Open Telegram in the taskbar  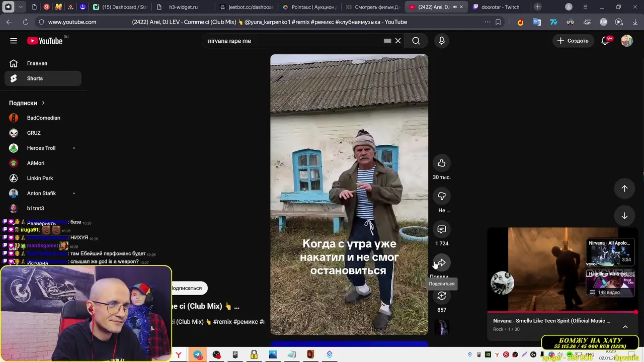(x=198, y=355)
